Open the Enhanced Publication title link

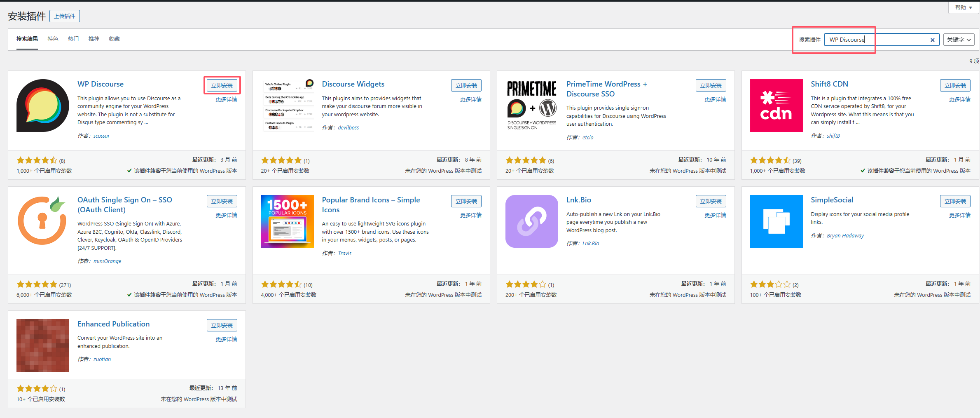pyautogui.click(x=114, y=324)
